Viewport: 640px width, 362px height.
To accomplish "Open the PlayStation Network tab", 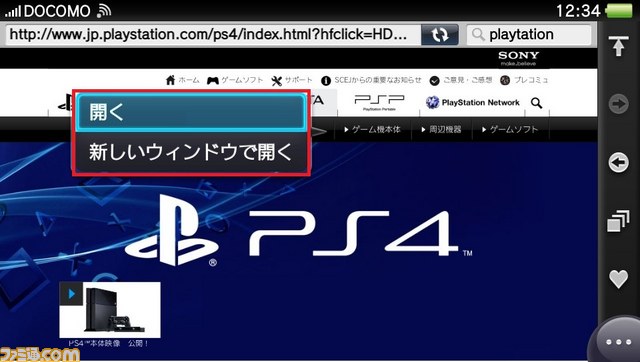I will [x=473, y=102].
